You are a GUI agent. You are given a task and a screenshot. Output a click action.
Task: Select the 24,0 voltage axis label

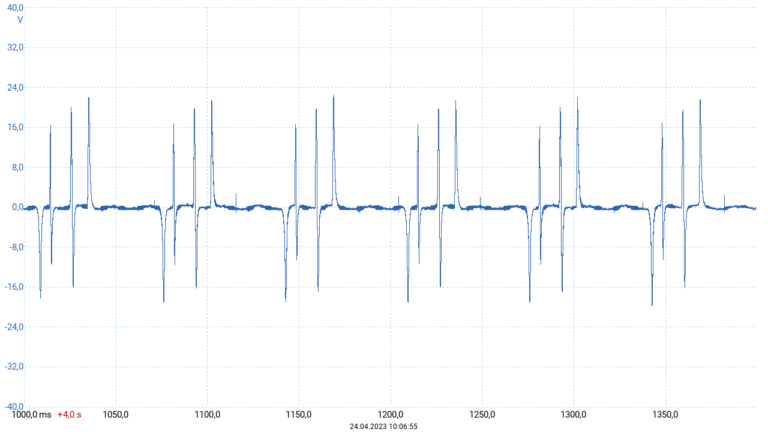tap(14, 88)
